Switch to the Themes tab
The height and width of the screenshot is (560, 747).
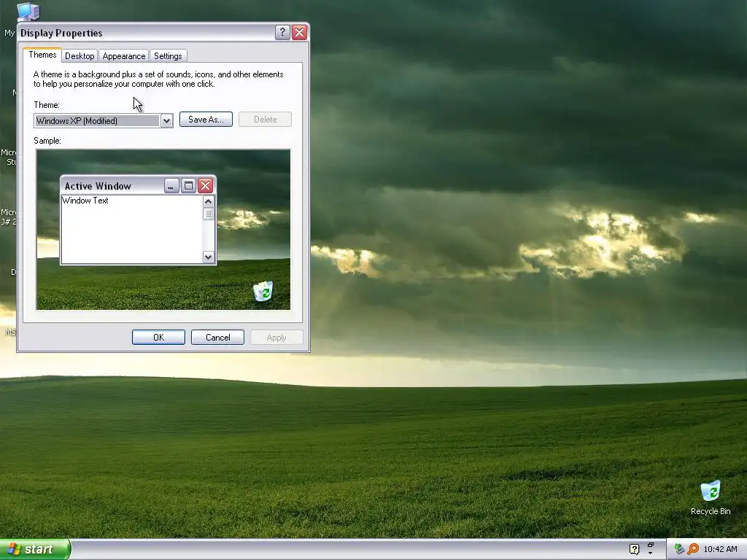coord(42,55)
